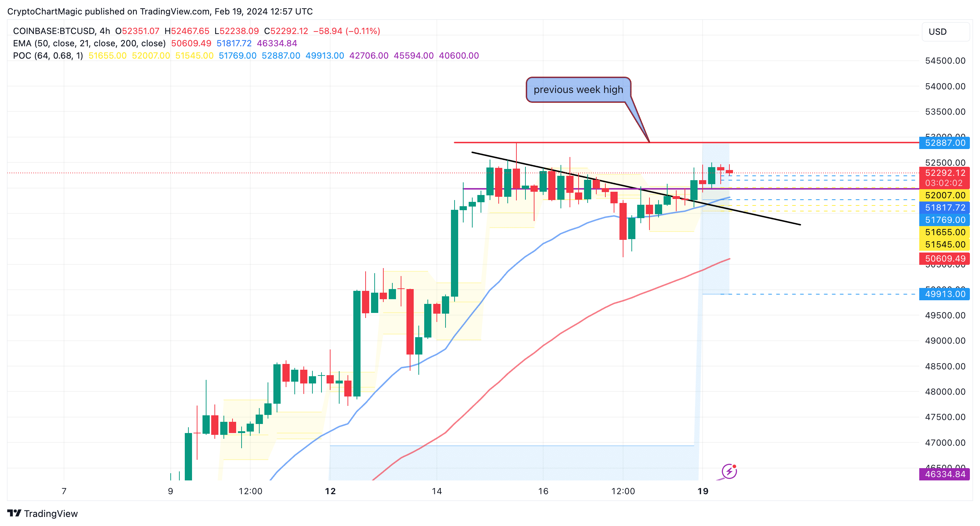Click the 47000.00 price axis tick
Image resolution: width=980 pixels, height=526 pixels.
coord(945,443)
